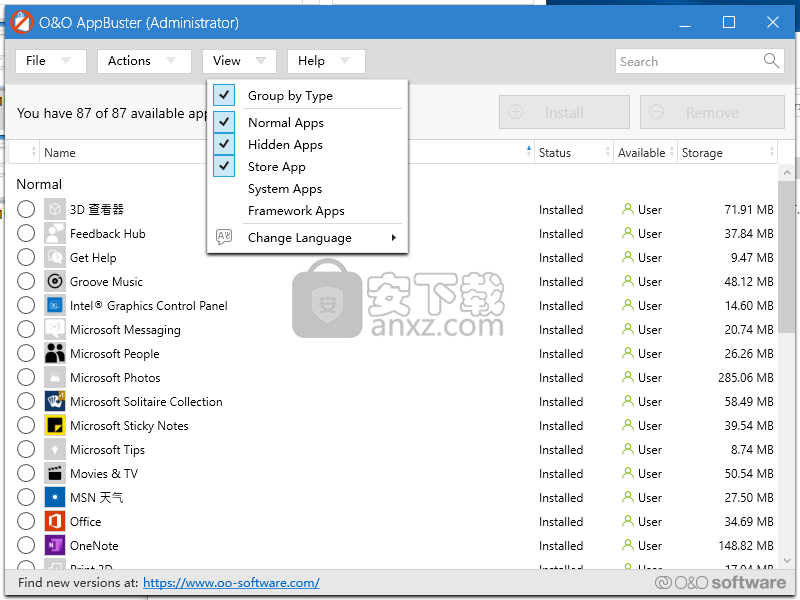800x600 pixels.
Task: Select the OneNote radio button
Action: coord(26,545)
